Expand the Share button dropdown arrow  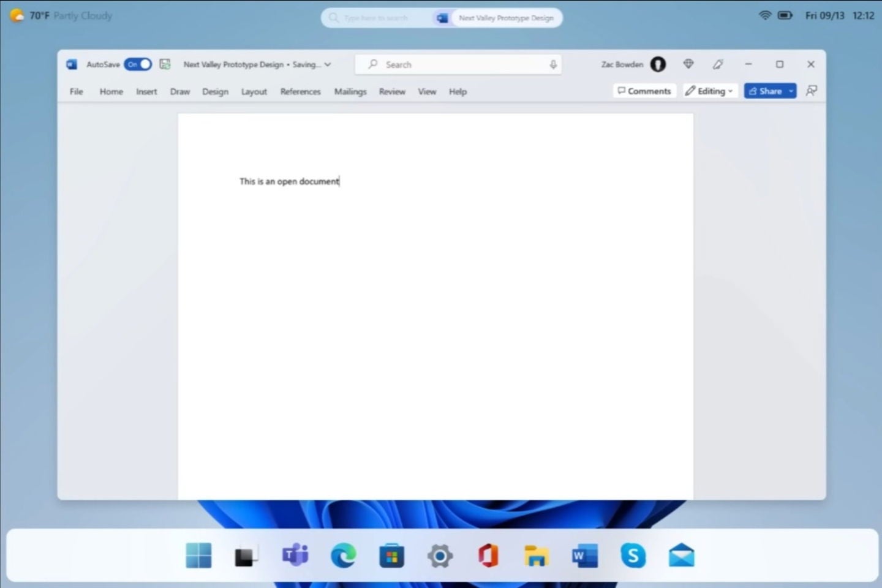791,91
